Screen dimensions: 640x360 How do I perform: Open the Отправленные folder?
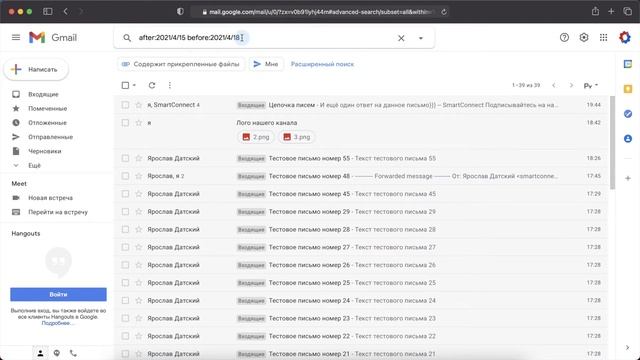coord(50,137)
